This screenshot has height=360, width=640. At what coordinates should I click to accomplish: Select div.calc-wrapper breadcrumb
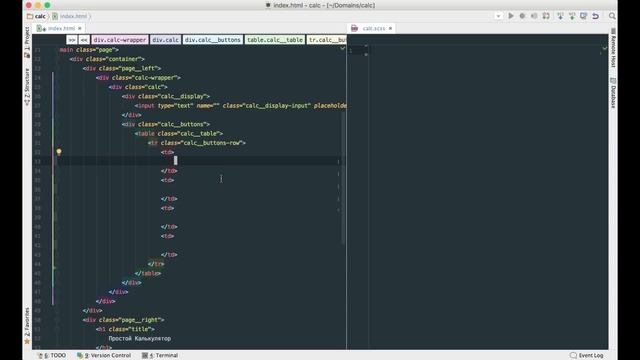tap(120, 40)
